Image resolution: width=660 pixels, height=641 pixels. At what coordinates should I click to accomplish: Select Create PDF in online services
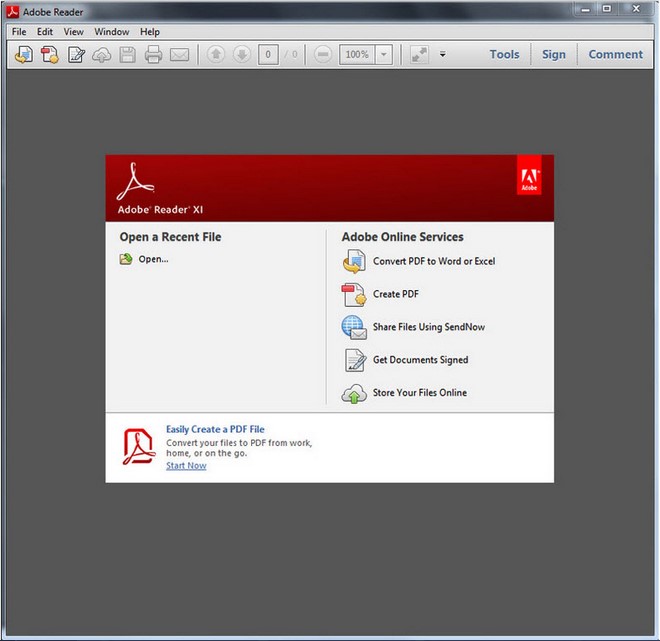[x=396, y=294]
